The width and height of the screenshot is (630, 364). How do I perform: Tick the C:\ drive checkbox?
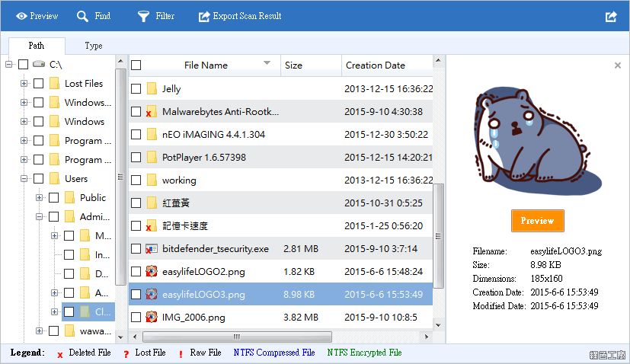24,64
